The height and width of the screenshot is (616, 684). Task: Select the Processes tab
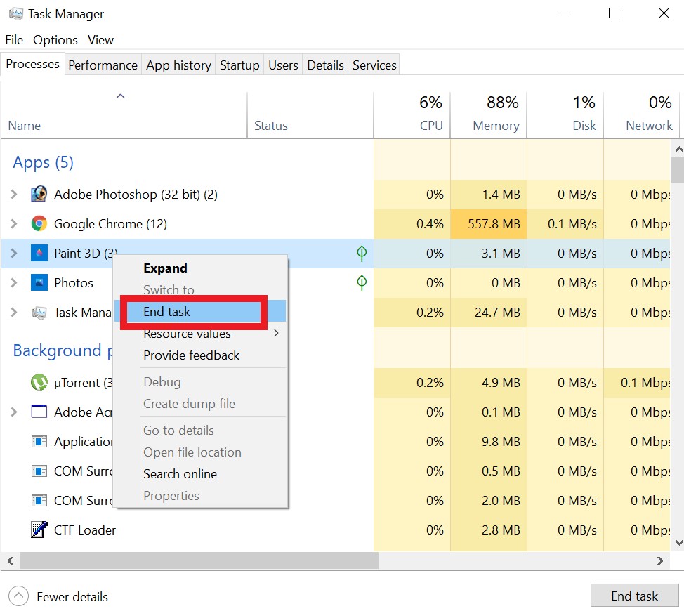[33, 64]
